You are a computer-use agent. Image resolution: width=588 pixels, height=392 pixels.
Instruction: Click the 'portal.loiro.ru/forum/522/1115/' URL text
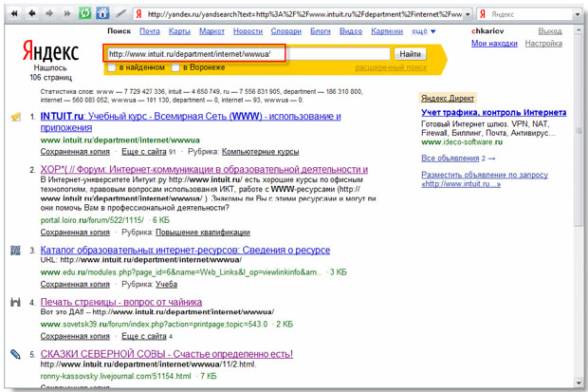(92, 220)
